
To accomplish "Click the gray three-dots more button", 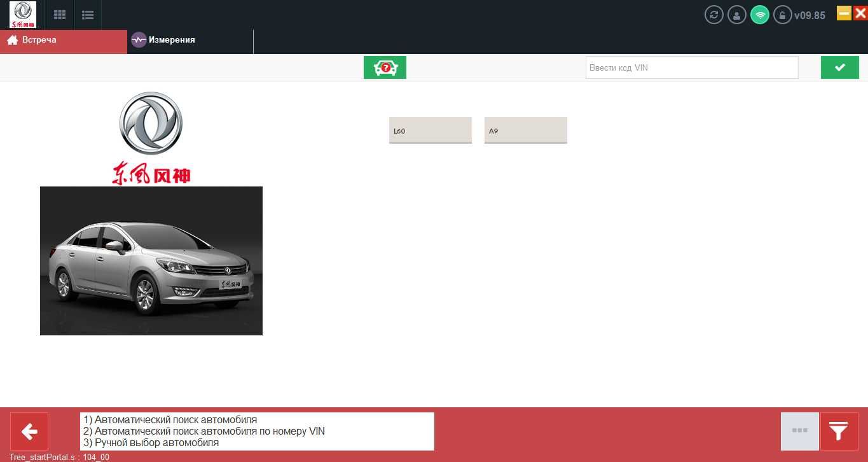I will [800, 431].
